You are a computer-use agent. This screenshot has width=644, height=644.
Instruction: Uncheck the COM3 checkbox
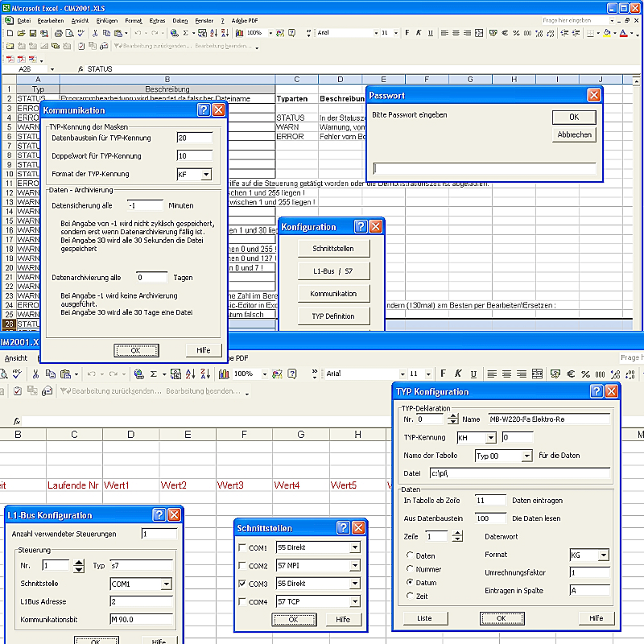tap(242, 584)
